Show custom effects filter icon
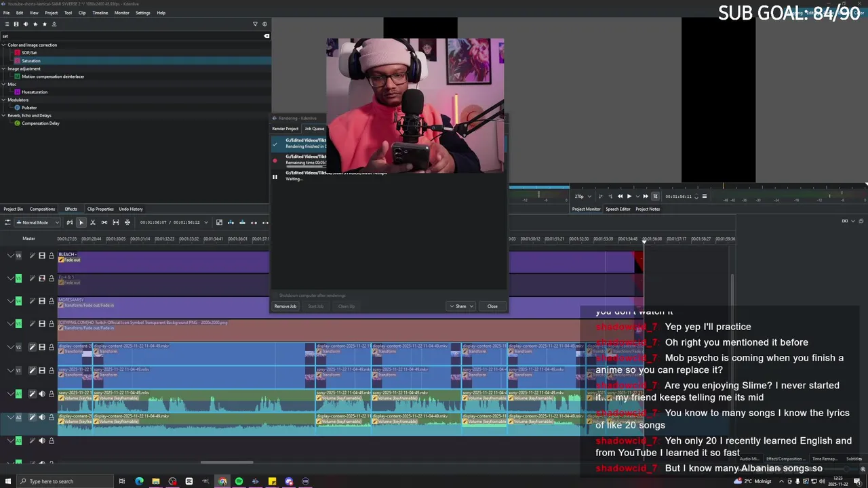868x488 pixels. [x=35, y=24]
